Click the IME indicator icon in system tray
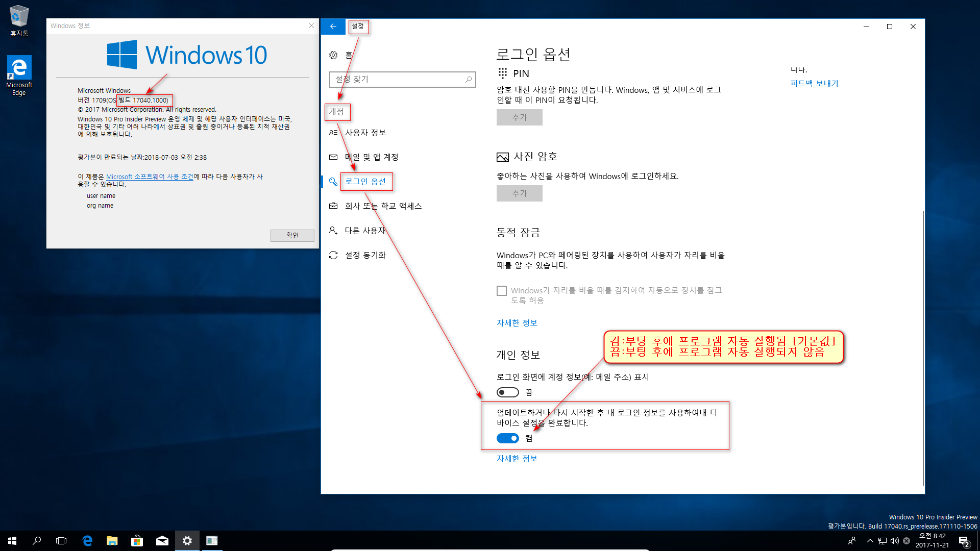The height and width of the screenshot is (551, 980). tap(906, 541)
